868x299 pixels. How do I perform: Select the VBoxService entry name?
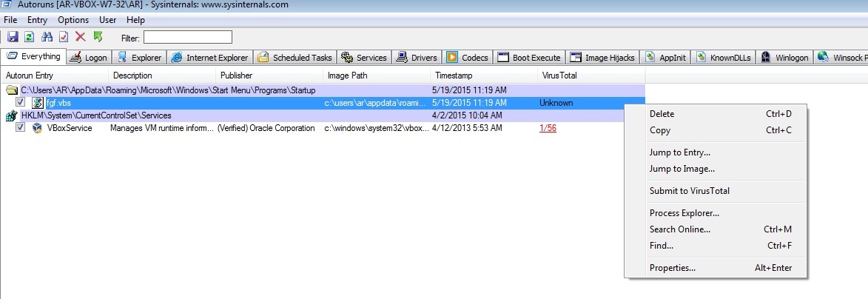(x=70, y=128)
